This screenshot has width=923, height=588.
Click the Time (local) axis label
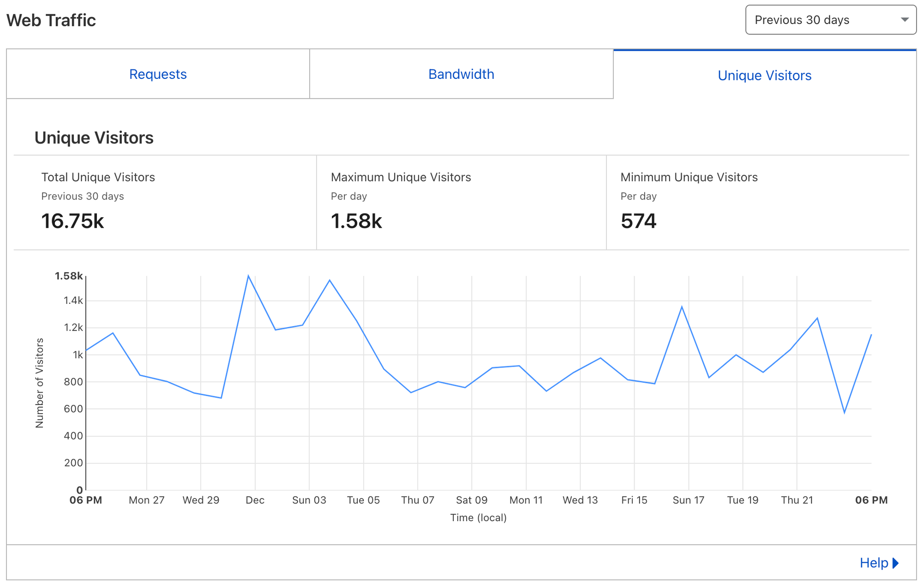point(478,517)
